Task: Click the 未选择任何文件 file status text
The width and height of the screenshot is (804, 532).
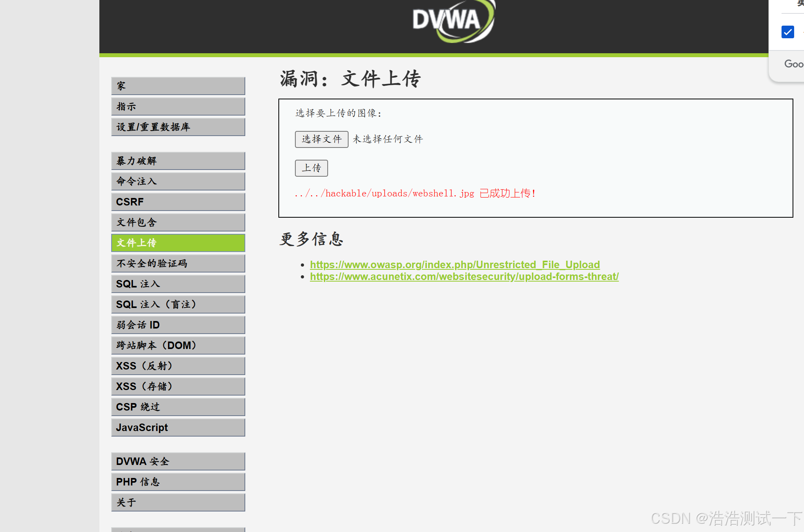Action: (x=388, y=139)
